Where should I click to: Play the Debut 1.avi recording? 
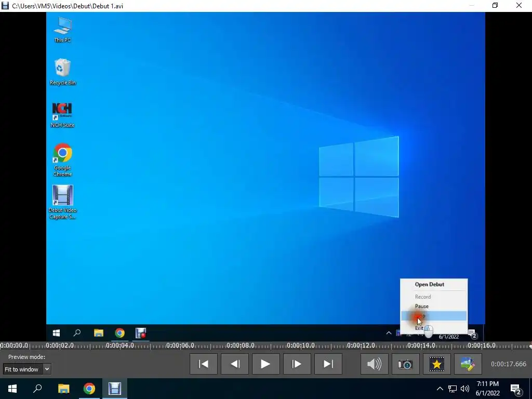[x=266, y=364]
